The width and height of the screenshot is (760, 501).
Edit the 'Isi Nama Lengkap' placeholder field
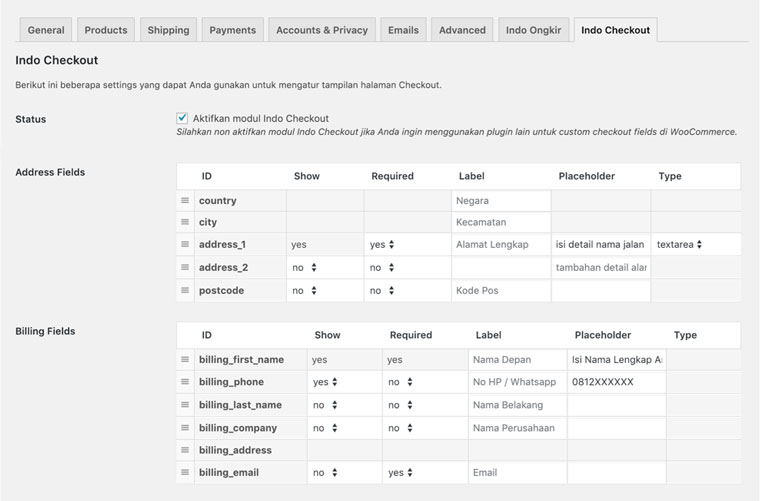(x=617, y=360)
